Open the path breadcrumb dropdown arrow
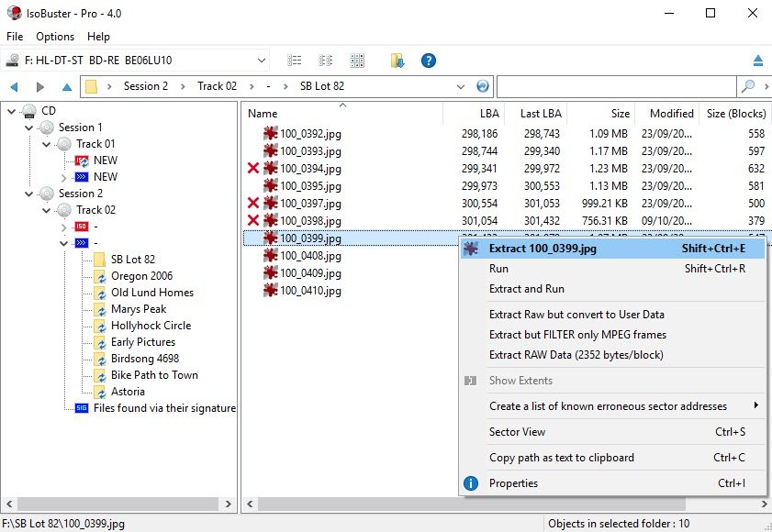The height and width of the screenshot is (532, 772). 460,86
